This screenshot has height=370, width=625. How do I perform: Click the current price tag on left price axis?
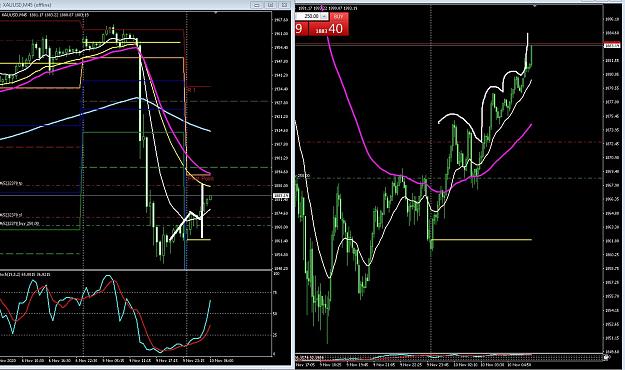(281, 195)
